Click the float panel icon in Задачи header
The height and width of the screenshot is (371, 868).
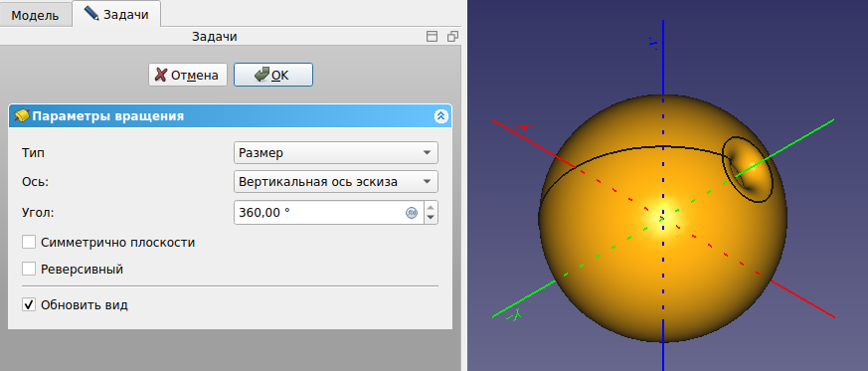click(x=432, y=37)
